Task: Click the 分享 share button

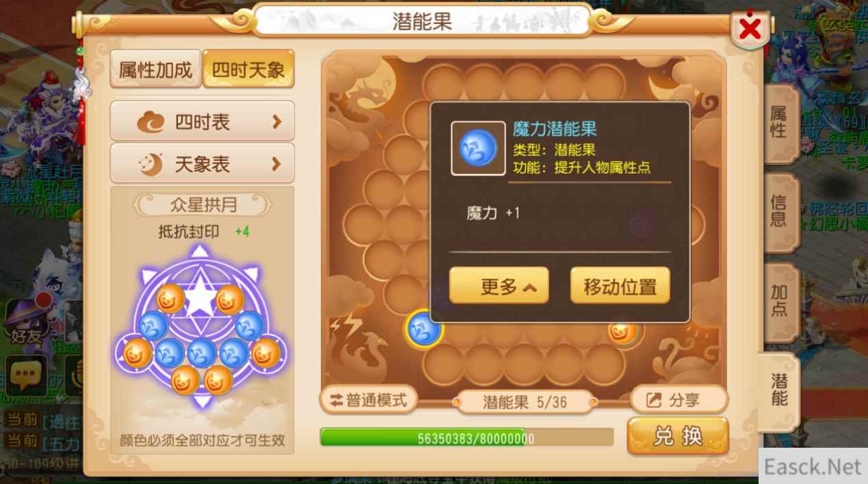Action: pyautogui.click(x=679, y=400)
